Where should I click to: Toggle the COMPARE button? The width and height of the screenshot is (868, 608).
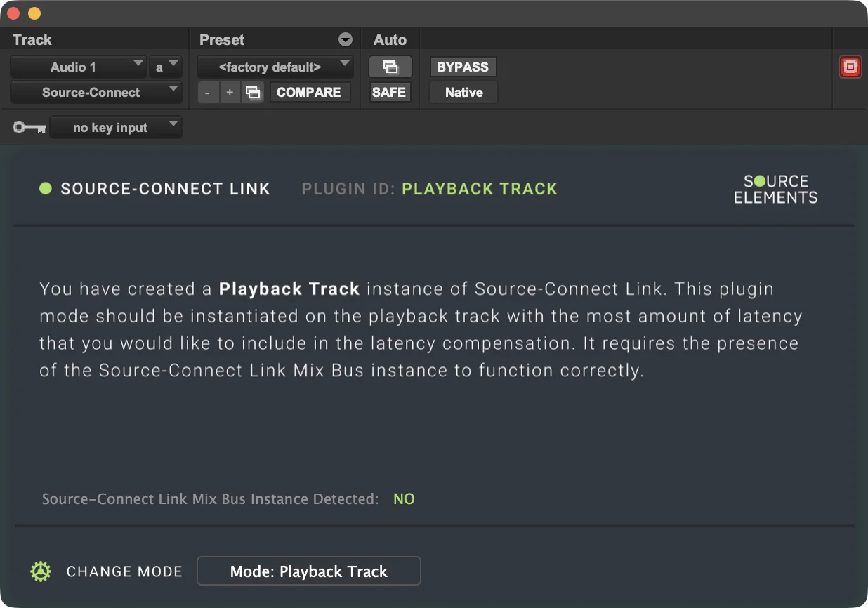point(310,93)
